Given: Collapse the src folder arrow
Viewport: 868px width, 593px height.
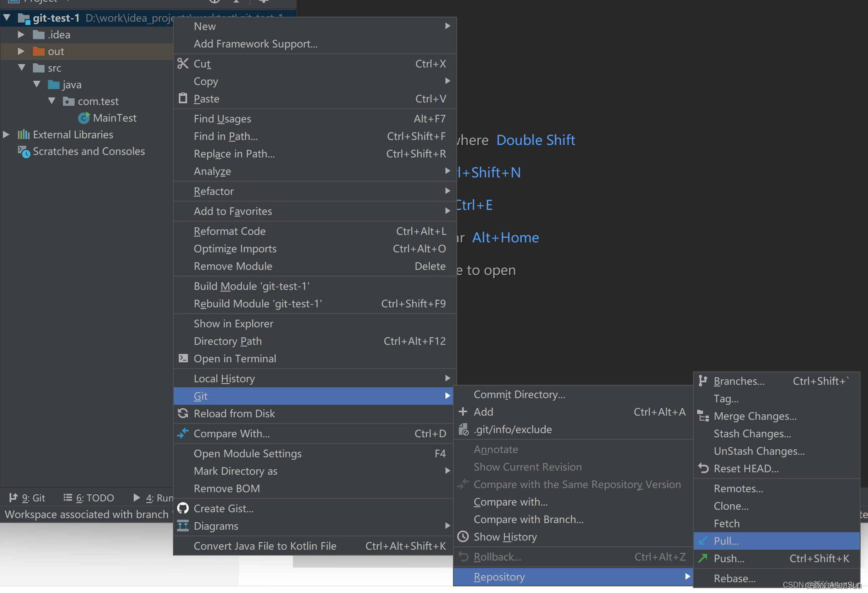Looking at the screenshot, I should coord(22,67).
